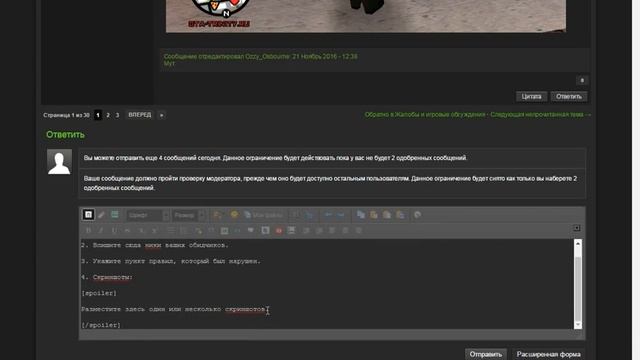Insert a bulleted list
Image resolution: width=640 pixels, height=360 pixels.
coord(171,231)
